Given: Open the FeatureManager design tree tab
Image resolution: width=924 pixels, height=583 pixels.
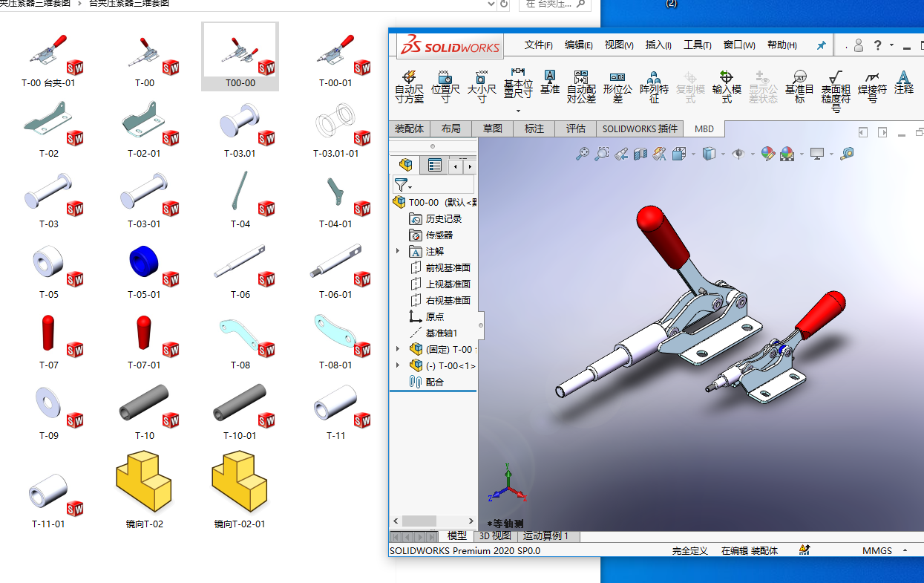Looking at the screenshot, I should click(405, 165).
